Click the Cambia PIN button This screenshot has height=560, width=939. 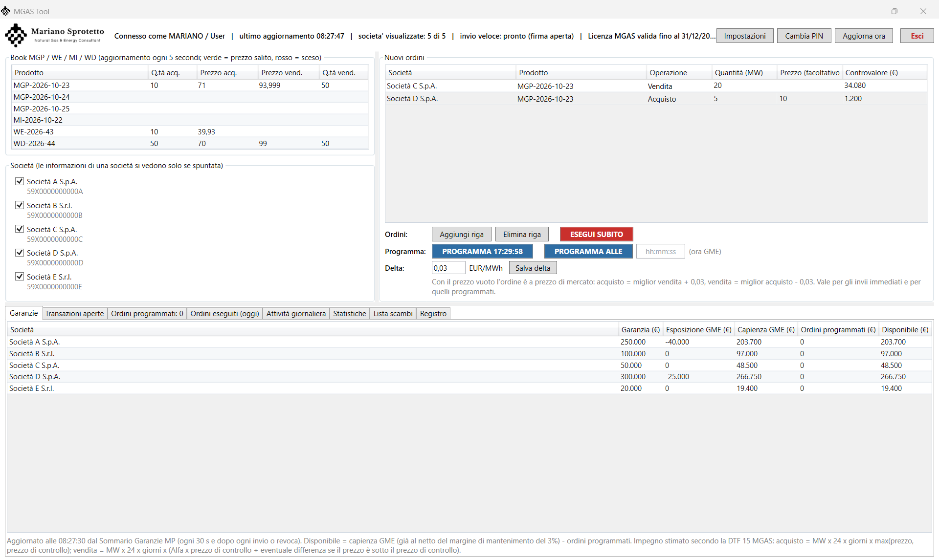(804, 36)
